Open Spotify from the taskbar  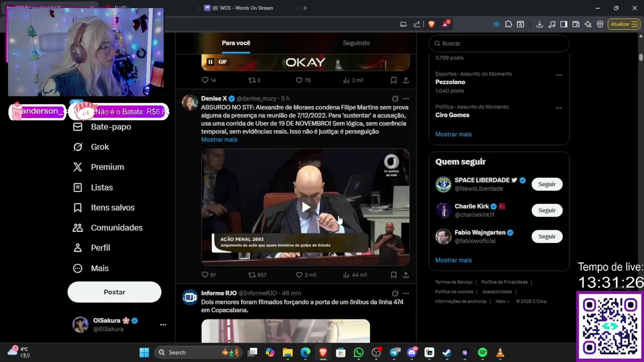[x=482, y=352]
